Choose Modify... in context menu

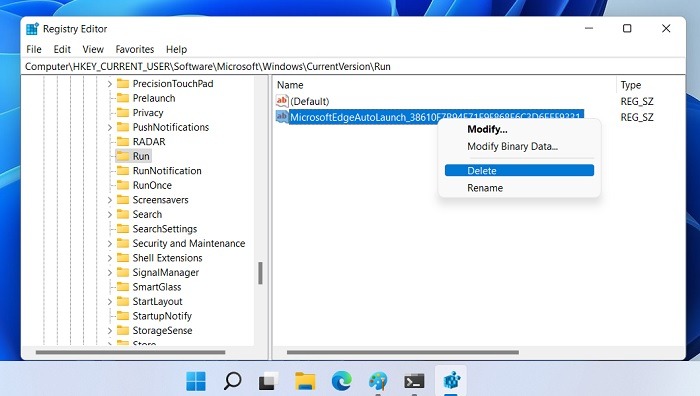pos(487,129)
